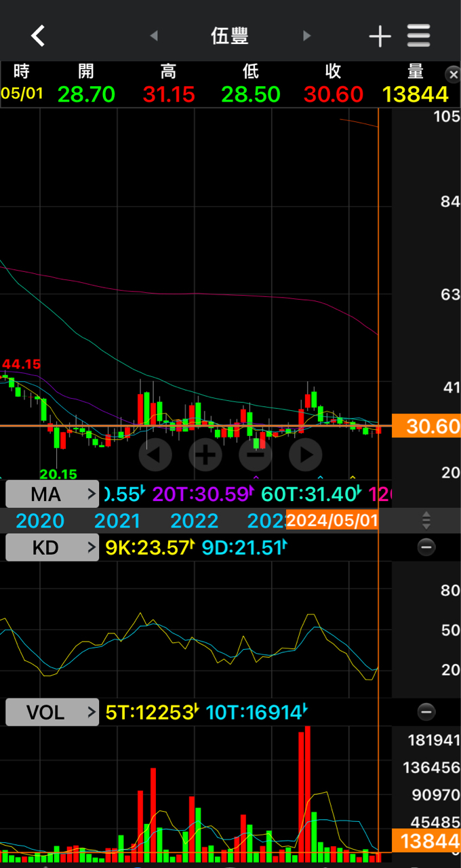
Task: Select the 2020 year label
Action: pos(40,521)
